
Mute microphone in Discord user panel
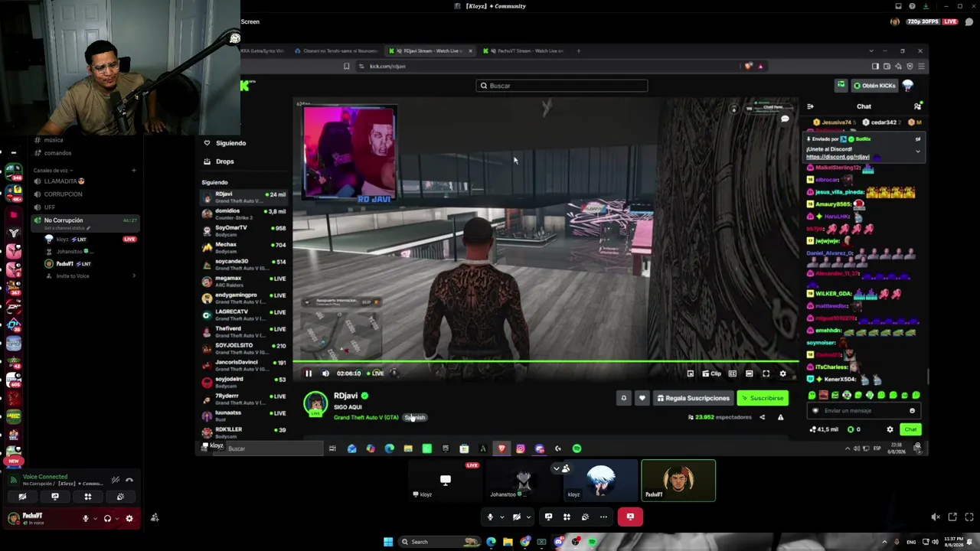pyautogui.click(x=86, y=519)
